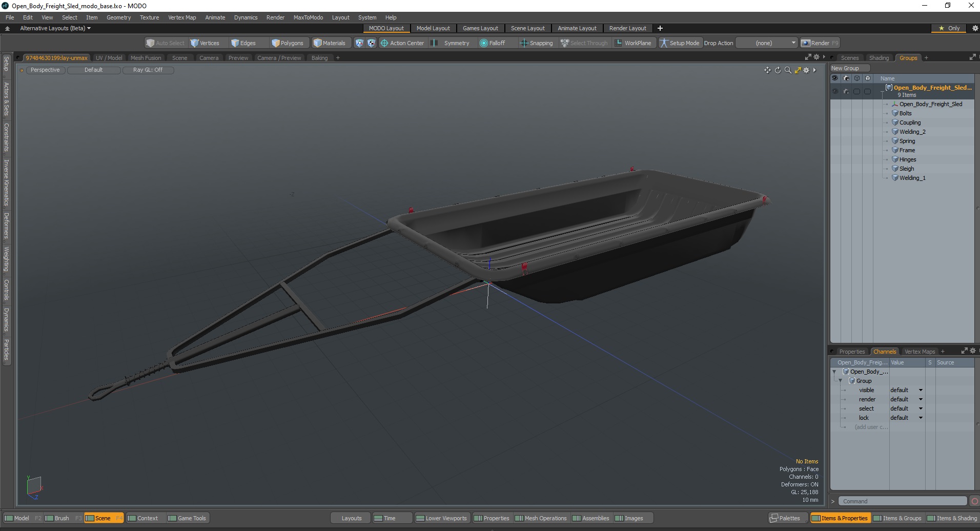Collapse the Open_Body_ item in Channels
980x531 pixels.
[834, 372]
